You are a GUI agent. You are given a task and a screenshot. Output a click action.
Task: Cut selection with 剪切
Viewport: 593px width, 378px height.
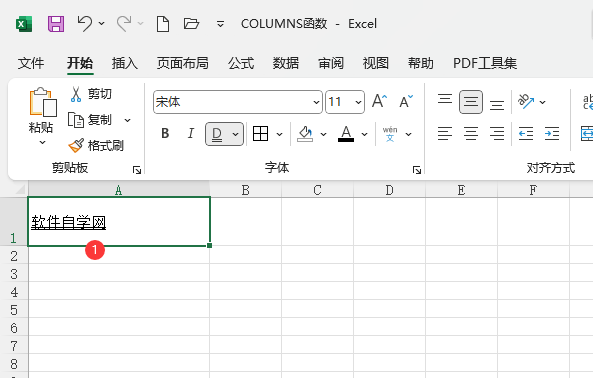(x=90, y=94)
